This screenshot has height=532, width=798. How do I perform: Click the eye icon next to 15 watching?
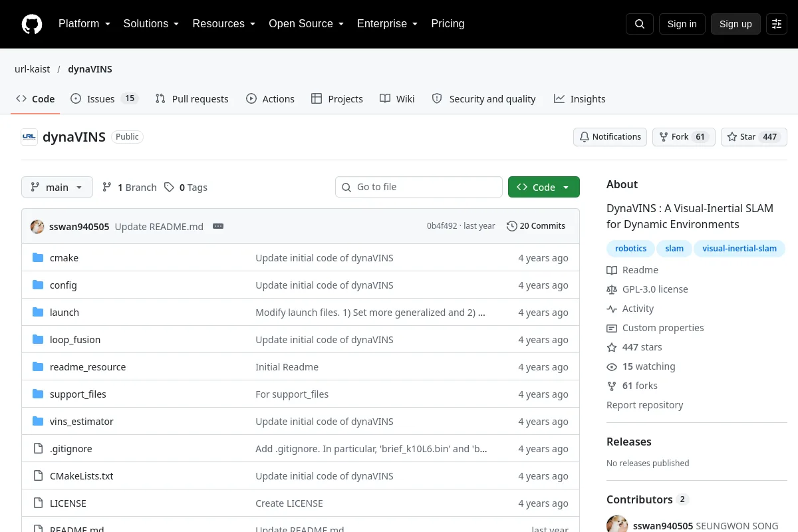[x=612, y=366]
